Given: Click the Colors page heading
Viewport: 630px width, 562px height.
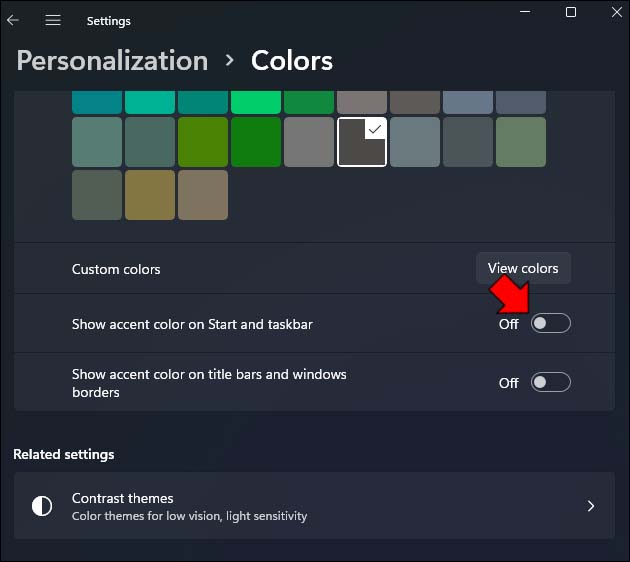Looking at the screenshot, I should (291, 60).
